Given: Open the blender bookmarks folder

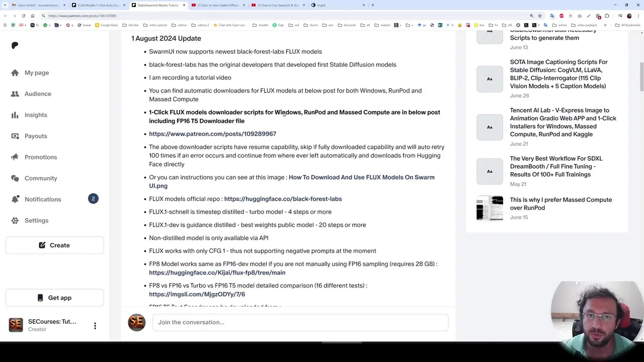Looking at the screenshot, I should tap(130, 25).
